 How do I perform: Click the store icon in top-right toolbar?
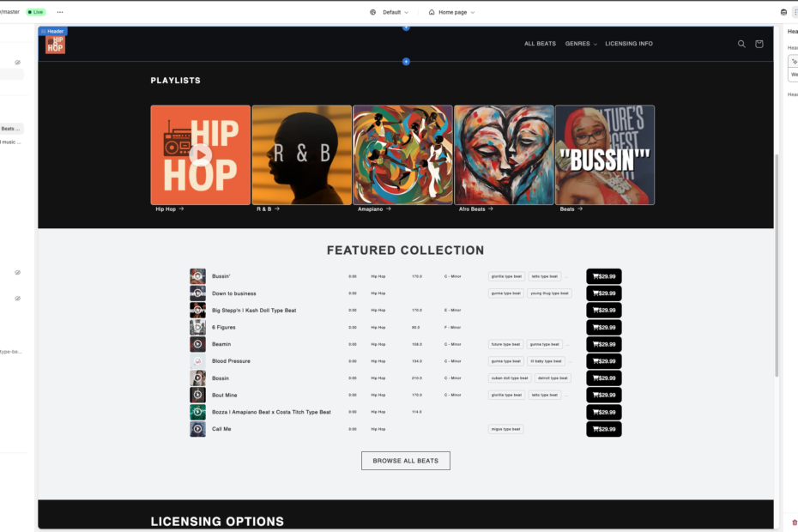783,12
